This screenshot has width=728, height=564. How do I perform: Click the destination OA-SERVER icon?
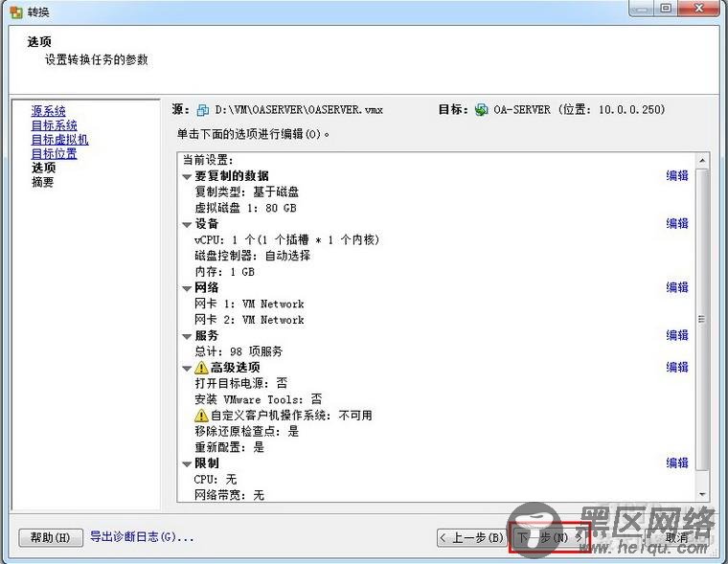[482, 110]
